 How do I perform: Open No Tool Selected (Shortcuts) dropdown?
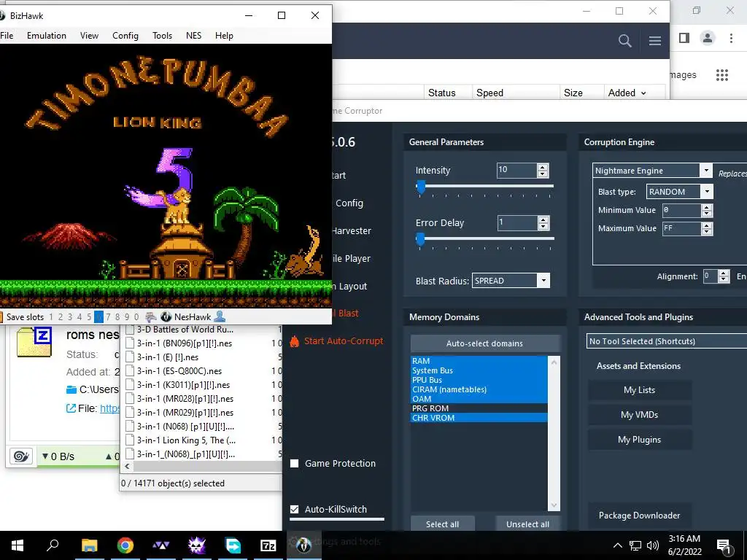tap(667, 341)
